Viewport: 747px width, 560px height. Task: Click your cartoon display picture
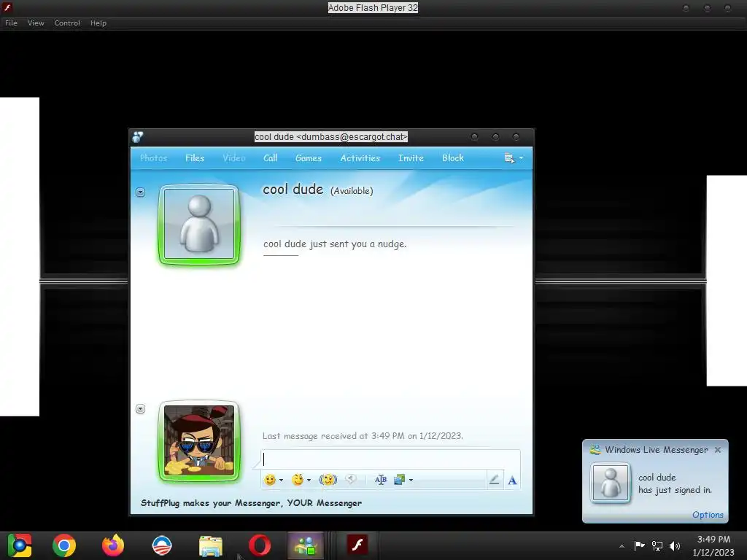(x=199, y=441)
